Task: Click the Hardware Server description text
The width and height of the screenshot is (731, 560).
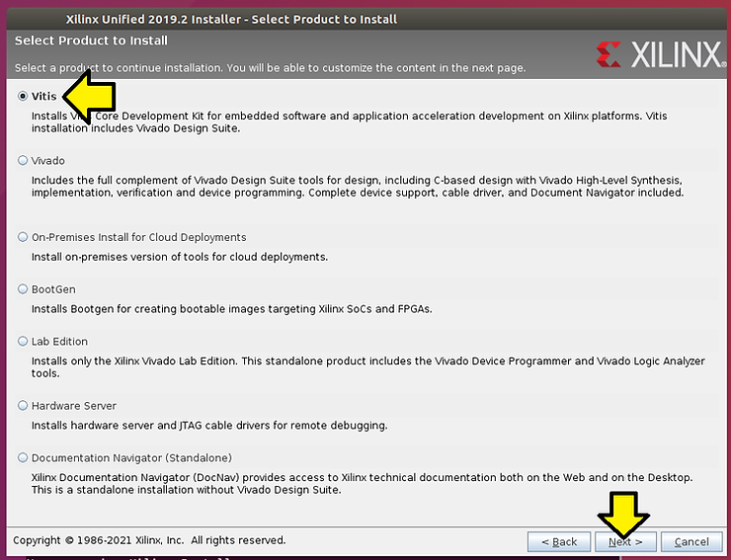Action: [208, 425]
